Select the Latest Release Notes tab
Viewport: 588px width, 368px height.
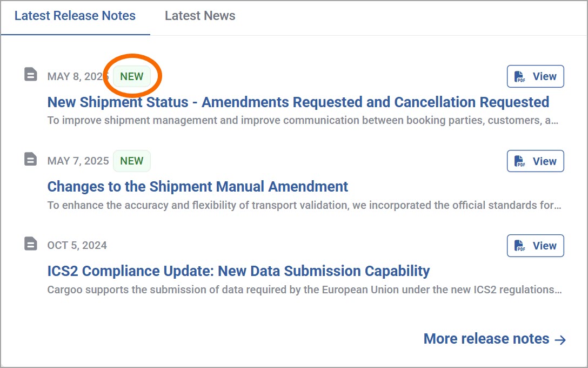75,16
